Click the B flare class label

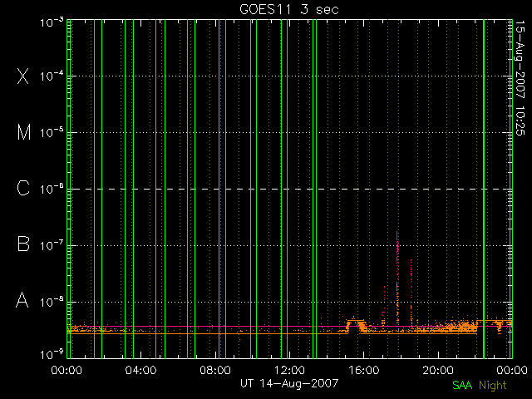pos(23,244)
